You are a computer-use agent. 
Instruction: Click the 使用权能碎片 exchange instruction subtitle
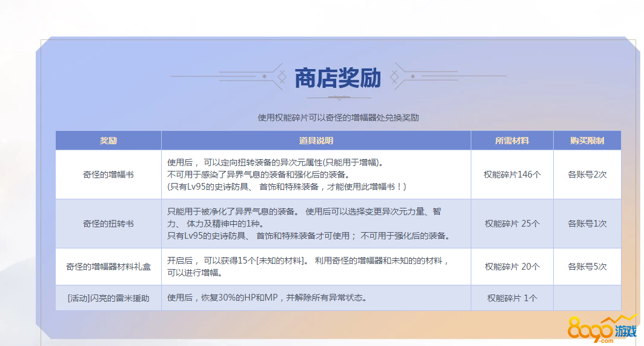tap(338, 118)
